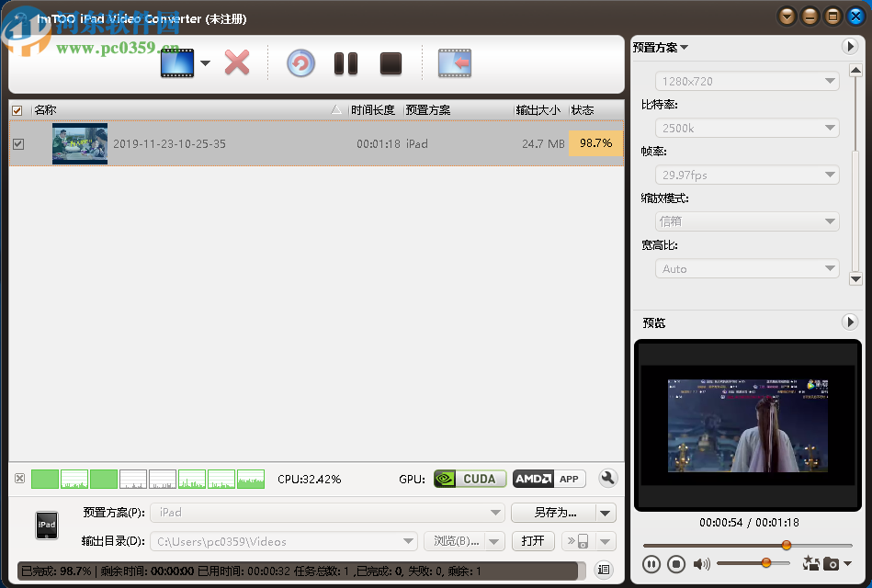Take a snapshot with the camera icon
Screen dimensions: 872x588
point(832,564)
